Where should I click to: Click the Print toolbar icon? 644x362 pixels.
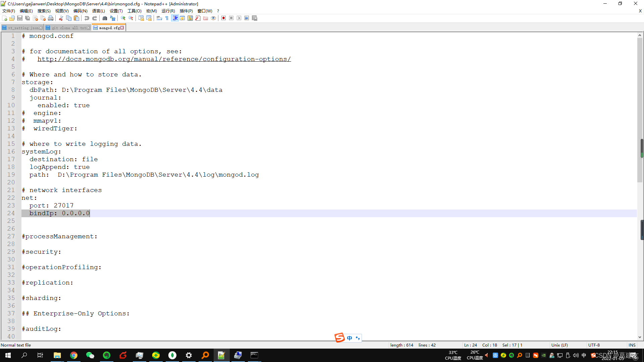51,18
